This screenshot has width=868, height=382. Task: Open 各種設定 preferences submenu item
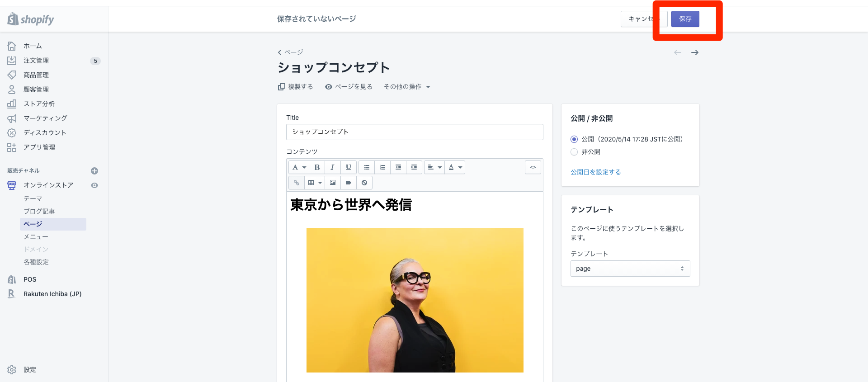click(36, 262)
